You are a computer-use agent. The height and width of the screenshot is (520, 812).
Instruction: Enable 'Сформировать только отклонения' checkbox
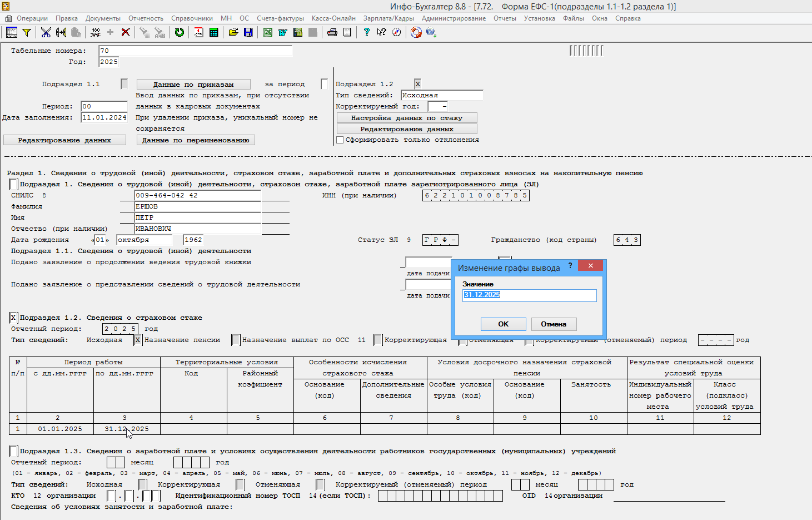point(340,140)
